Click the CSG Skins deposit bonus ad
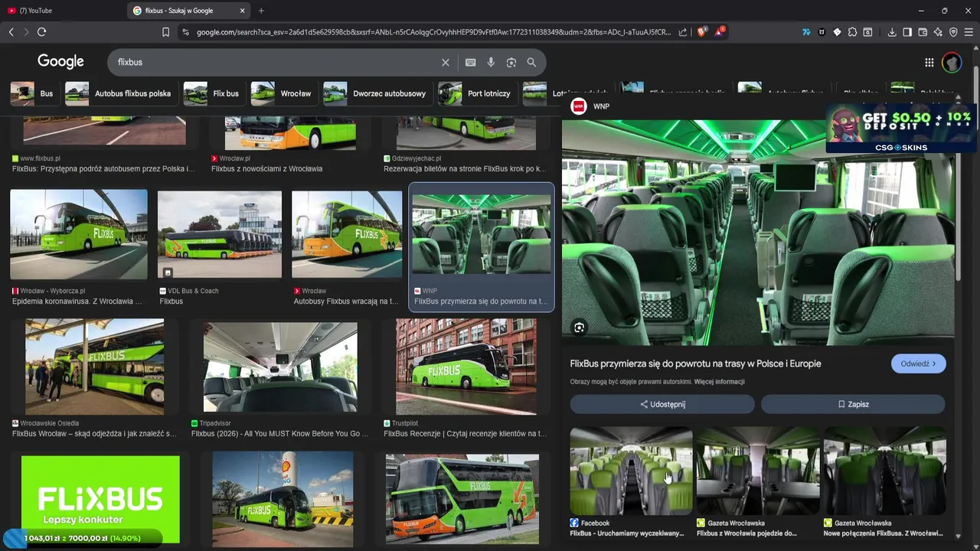 900,128
